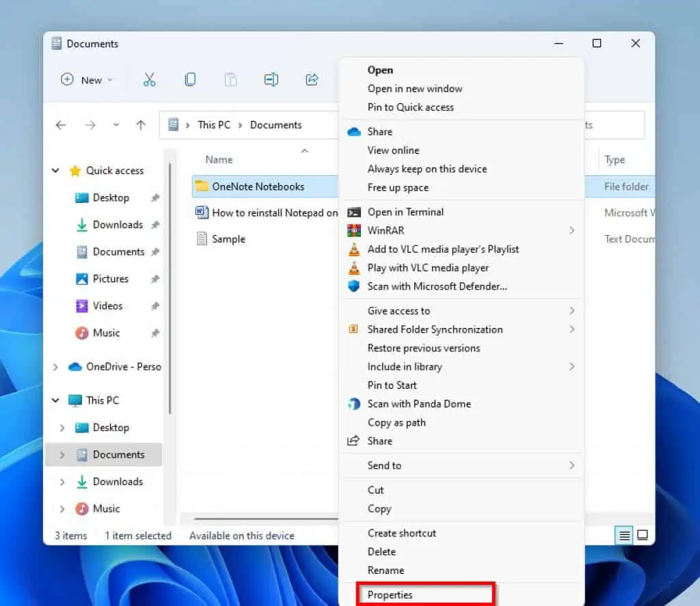Click the Copy icon in toolbar
Viewport: 700px width, 606px height.
point(190,80)
